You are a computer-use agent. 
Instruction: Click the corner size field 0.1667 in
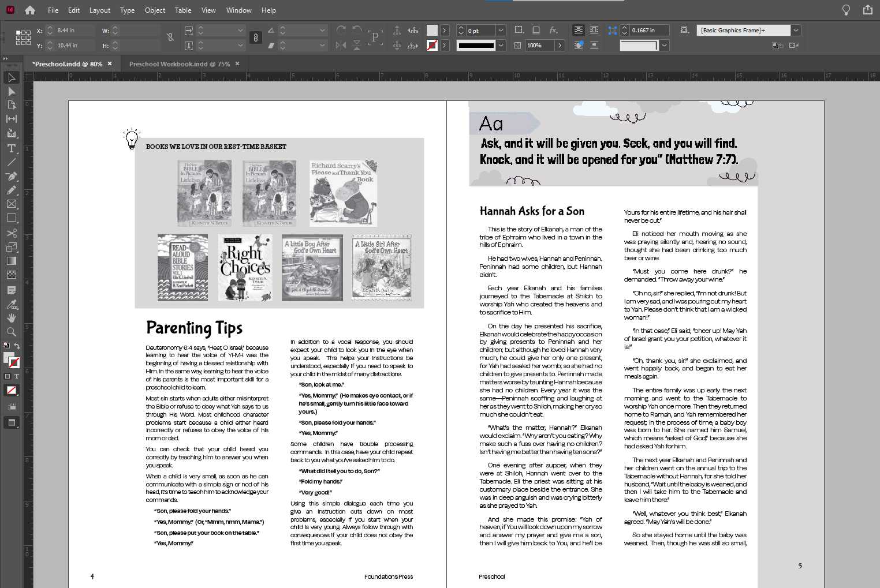click(649, 30)
